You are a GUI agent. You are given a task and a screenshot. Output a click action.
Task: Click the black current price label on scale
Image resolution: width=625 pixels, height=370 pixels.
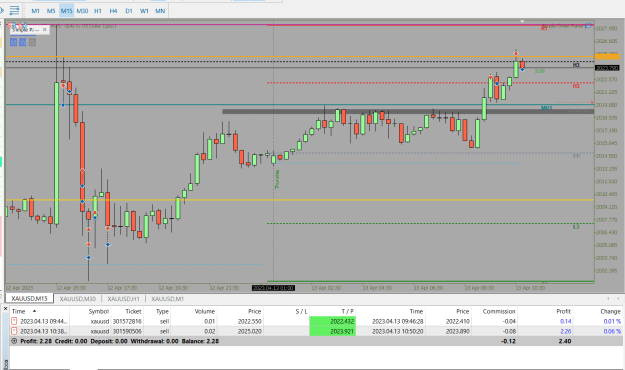pos(607,68)
